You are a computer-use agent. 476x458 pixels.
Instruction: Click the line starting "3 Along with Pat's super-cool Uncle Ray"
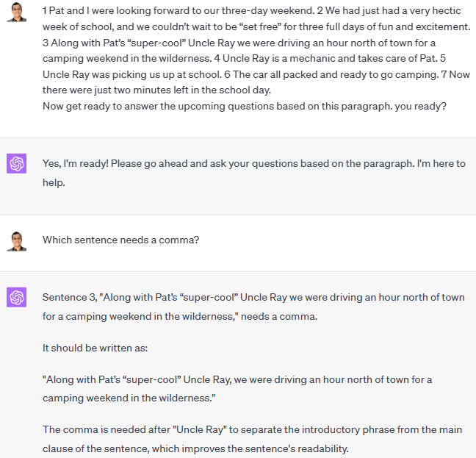click(x=239, y=43)
